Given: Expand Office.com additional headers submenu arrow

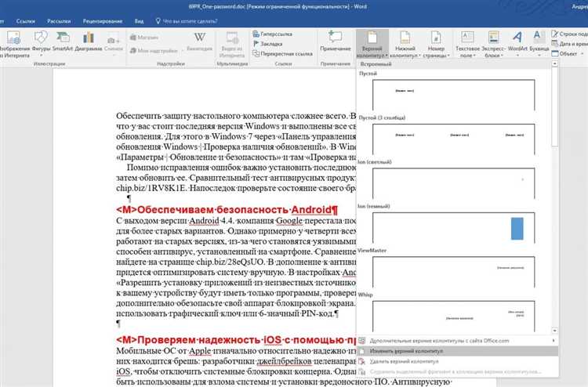Looking at the screenshot, I should pyautogui.click(x=554, y=341).
